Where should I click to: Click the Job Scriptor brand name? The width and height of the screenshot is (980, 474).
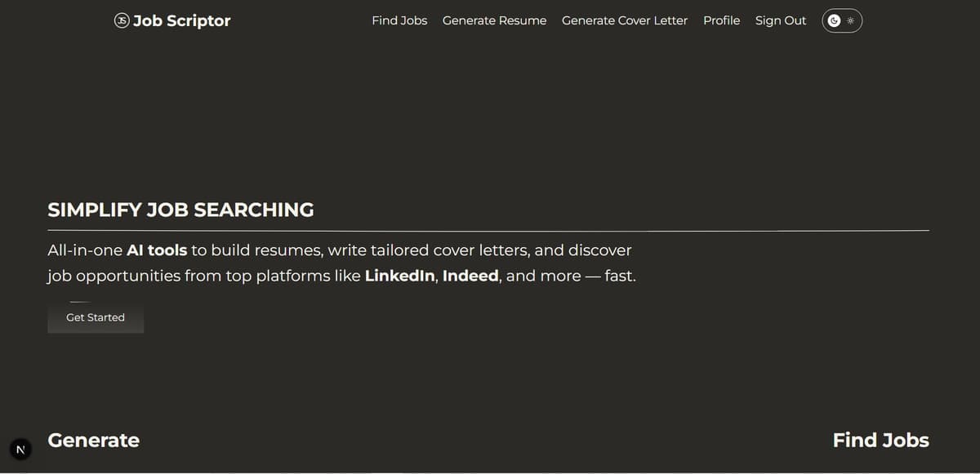[x=181, y=20]
